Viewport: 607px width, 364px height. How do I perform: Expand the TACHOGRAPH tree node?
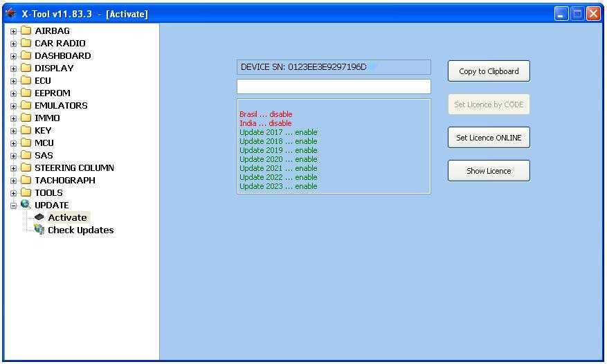tap(14, 181)
